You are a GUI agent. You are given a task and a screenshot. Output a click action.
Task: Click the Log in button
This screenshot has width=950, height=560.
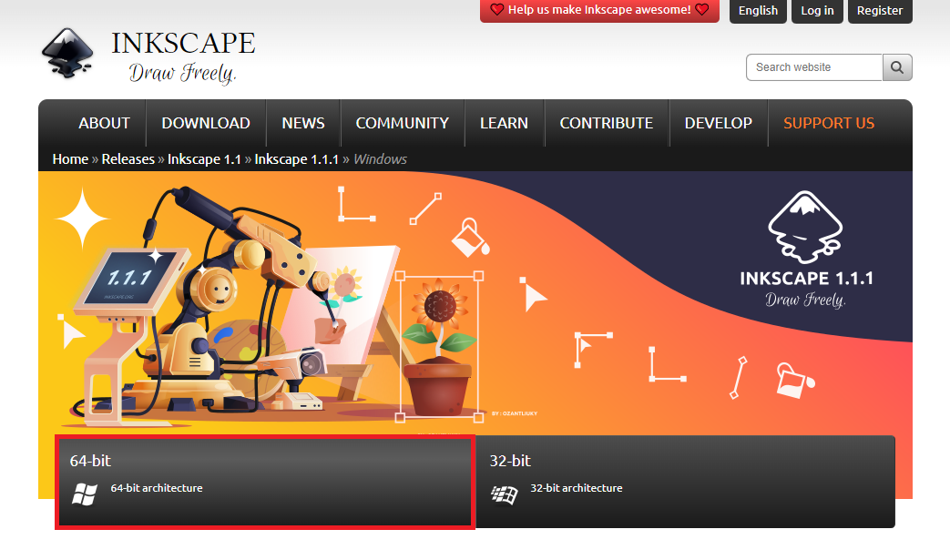[817, 11]
